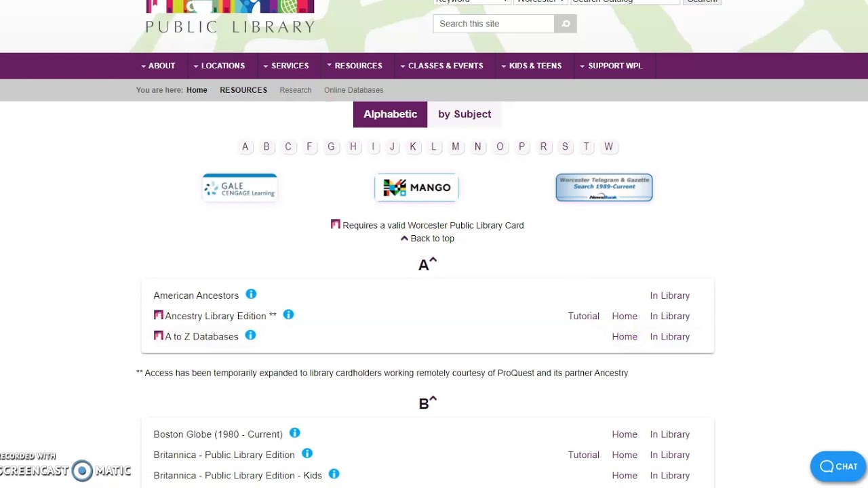The width and height of the screenshot is (868, 488).
Task: Open In Library link for Britannica - Kids
Action: point(670,475)
